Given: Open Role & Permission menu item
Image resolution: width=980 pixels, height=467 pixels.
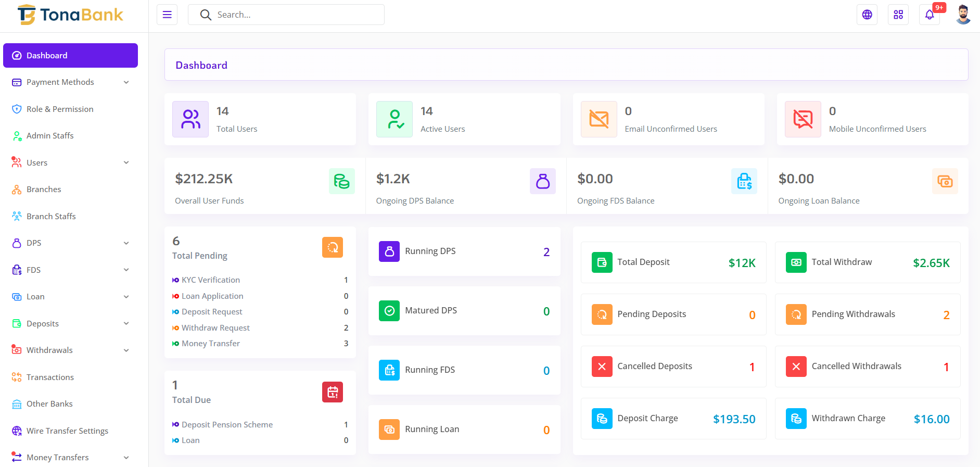Looking at the screenshot, I should pyautogui.click(x=60, y=109).
